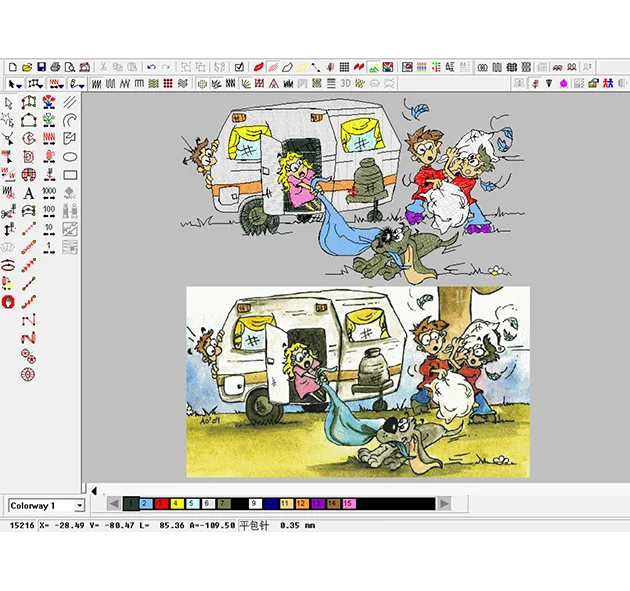Screen dimensions: 630x591
Task: Undo the last action
Action: tap(151, 67)
